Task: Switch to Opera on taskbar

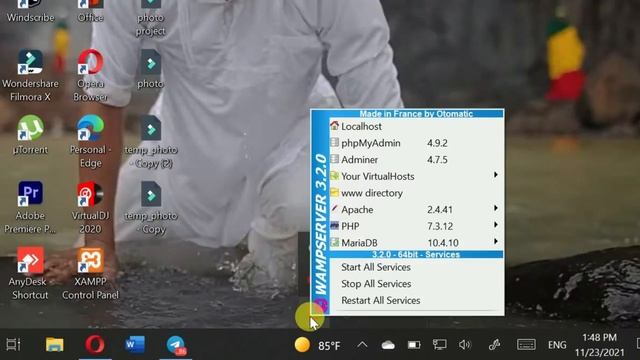Action: coord(95,345)
